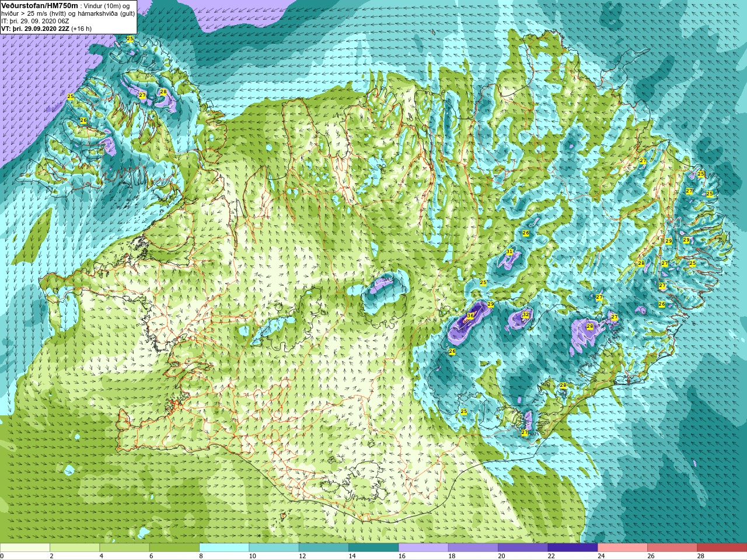747x560 pixels.
Task: Click the 8–10 m/s light cyan legend swatch
Action: 224,548
